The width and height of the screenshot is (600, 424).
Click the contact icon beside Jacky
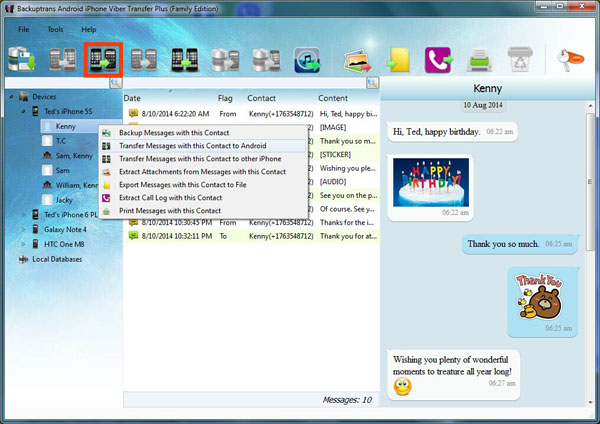47,200
